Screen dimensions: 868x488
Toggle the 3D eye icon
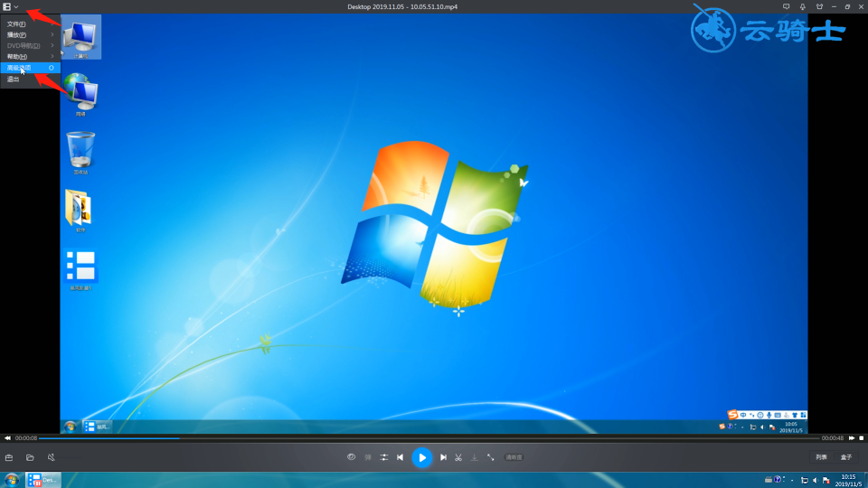point(351,457)
